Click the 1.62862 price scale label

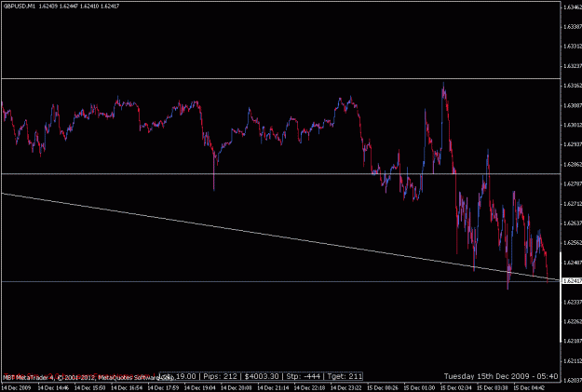point(573,164)
